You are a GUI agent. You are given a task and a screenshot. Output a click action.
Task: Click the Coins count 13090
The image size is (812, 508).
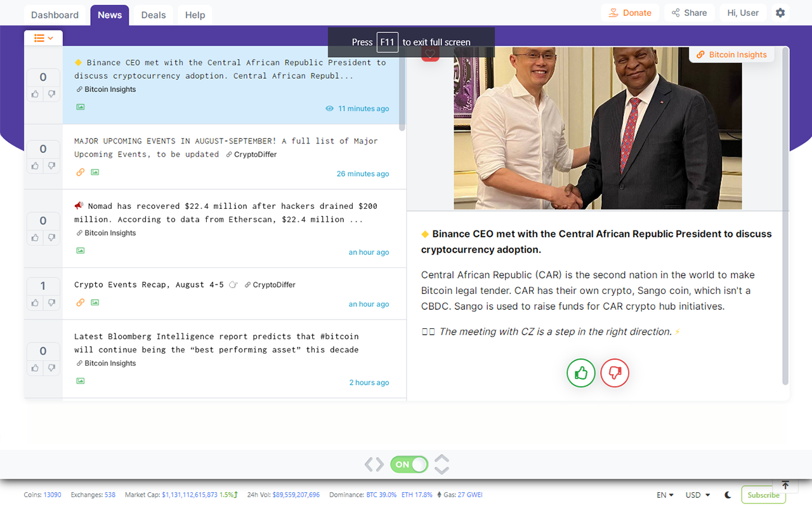pyautogui.click(x=52, y=495)
